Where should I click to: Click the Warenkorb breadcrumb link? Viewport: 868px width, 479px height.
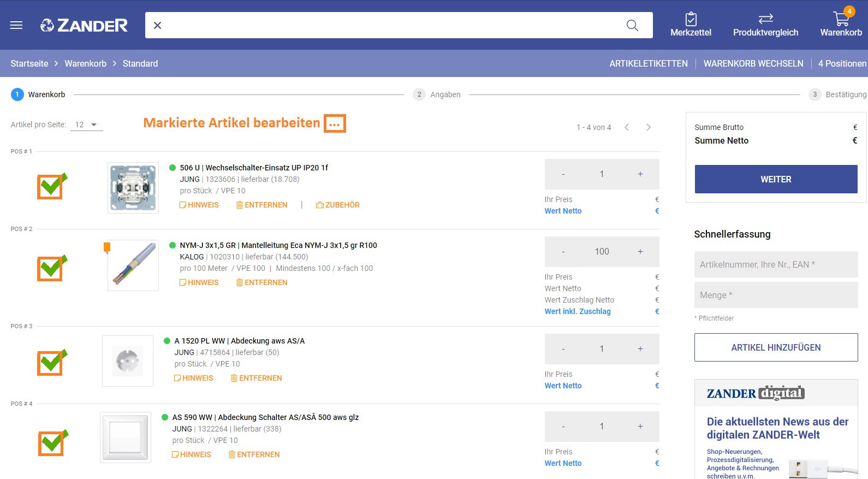point(86,63)
